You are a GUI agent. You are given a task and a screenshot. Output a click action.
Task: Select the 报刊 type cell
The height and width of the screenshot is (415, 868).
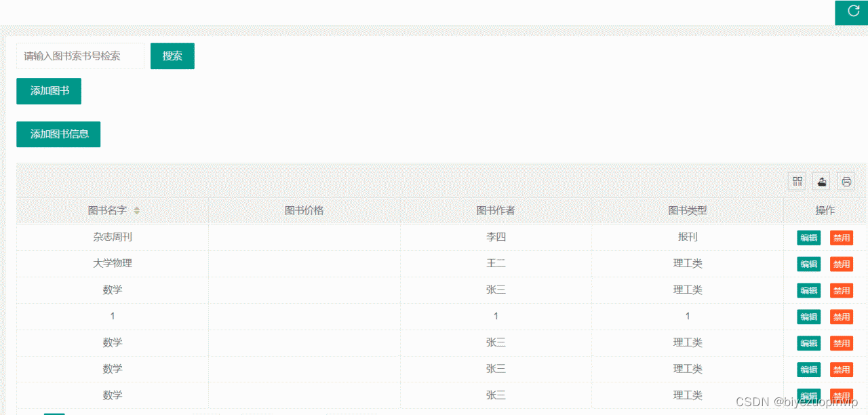(x=688, y=237)
